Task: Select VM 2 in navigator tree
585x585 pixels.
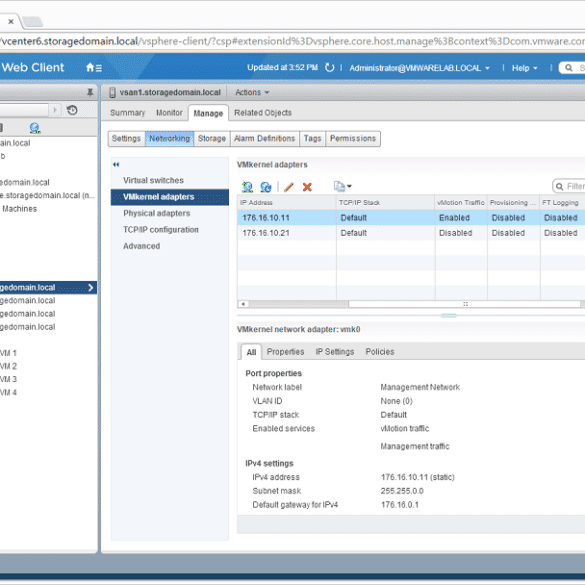Action: [8, 366]
